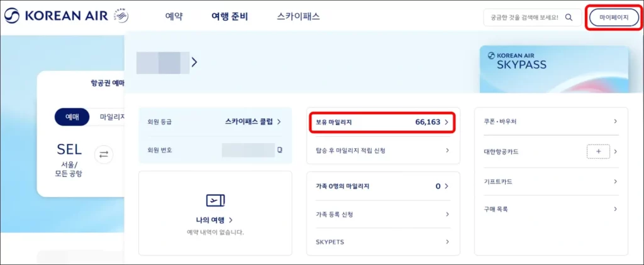Viewport: 644px width, 265px height.
Task: Click chevron on 가족 등록 신청 row
Action: point(447,214)
